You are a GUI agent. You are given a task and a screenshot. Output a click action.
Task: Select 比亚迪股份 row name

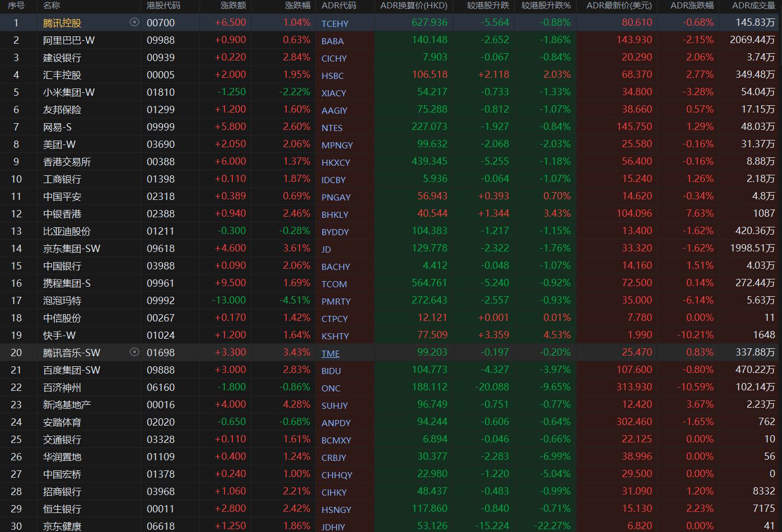point(67,231)
